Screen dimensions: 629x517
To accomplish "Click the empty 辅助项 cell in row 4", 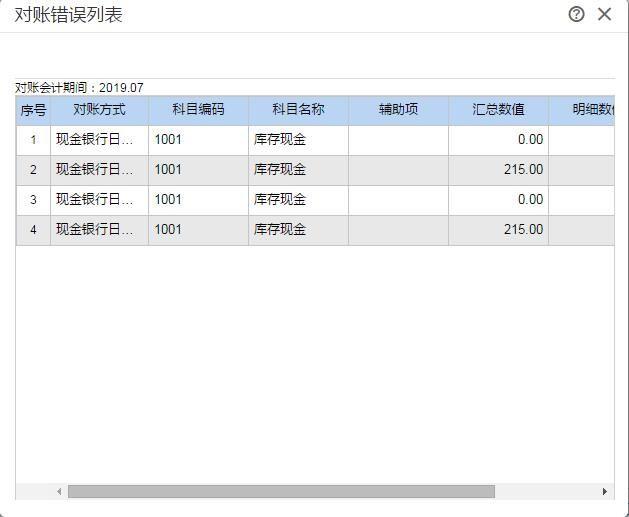I will coord(398,230).
